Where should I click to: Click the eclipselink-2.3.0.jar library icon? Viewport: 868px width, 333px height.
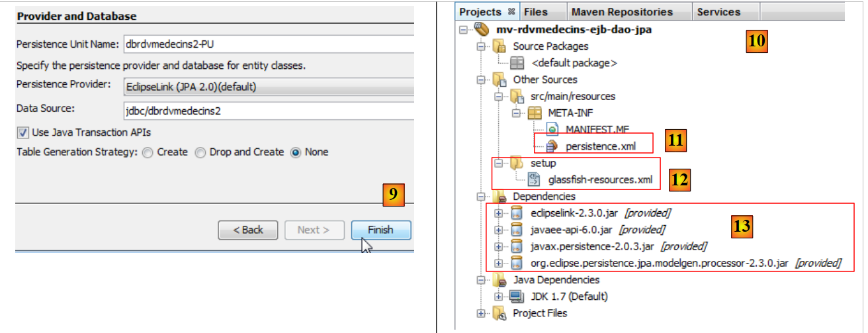point(517,213)
